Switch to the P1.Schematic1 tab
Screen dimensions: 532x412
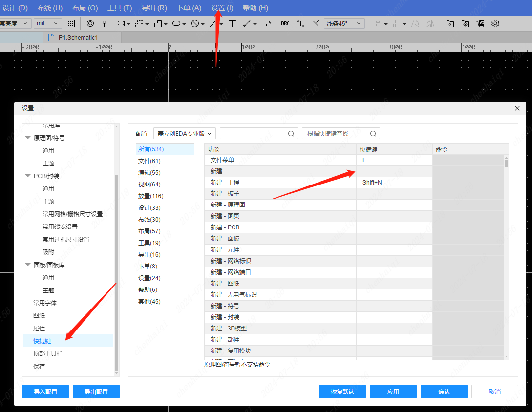(x=78, y=37)
